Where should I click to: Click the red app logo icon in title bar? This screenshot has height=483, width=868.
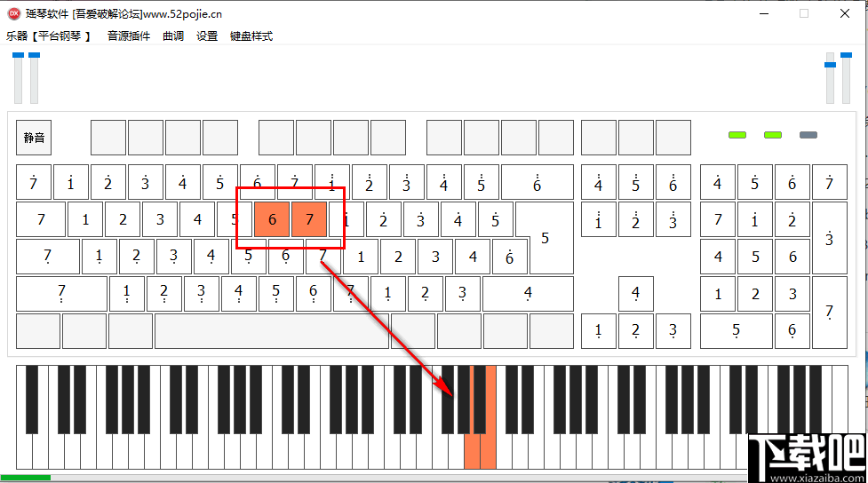click(14, 14)
